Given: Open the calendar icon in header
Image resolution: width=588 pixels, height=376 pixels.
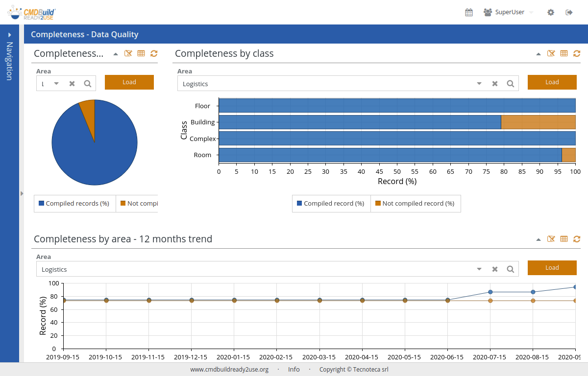Looking at the screenshot, I should [469, 12].
